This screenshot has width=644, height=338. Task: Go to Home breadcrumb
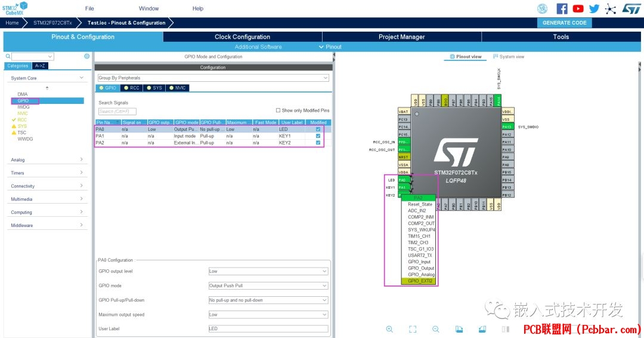point(12,23)
